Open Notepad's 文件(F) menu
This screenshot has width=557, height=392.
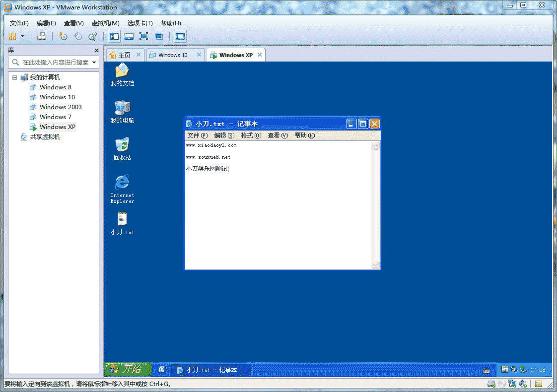point(197,135)
